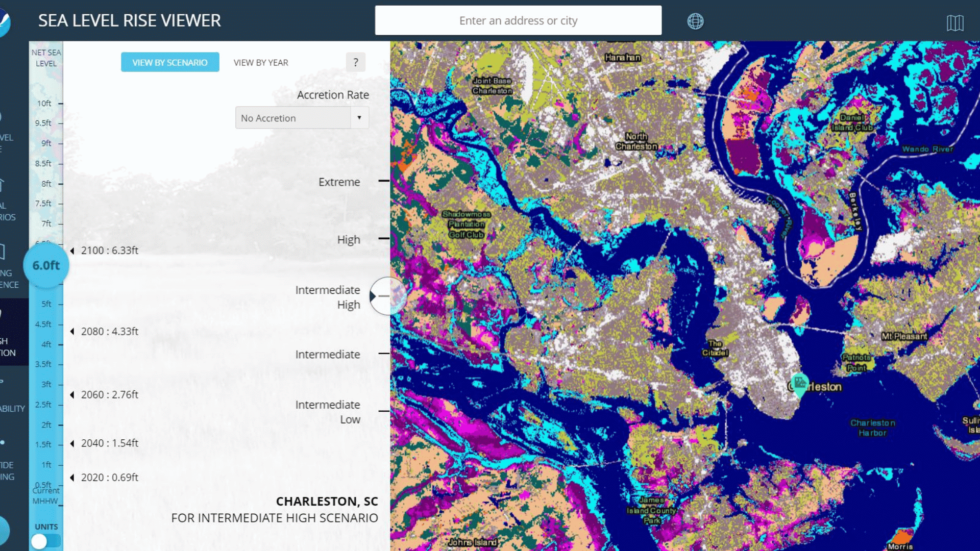Click the arrow marker beside 2080 : 4.33ft

coord(72,332)
